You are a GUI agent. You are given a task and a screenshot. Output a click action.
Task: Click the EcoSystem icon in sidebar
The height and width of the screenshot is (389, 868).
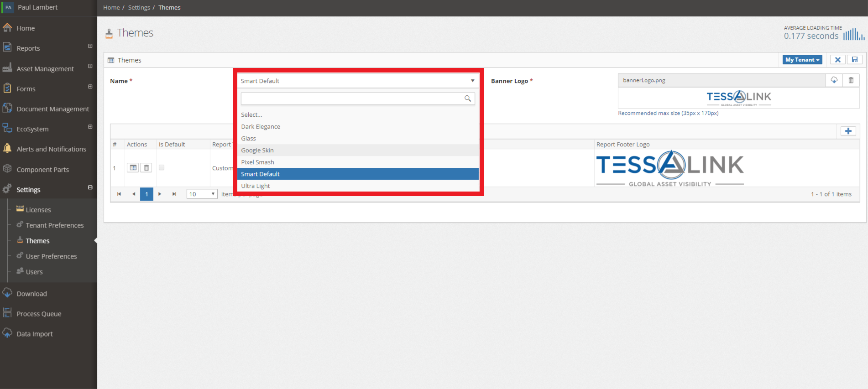point(7,128)
